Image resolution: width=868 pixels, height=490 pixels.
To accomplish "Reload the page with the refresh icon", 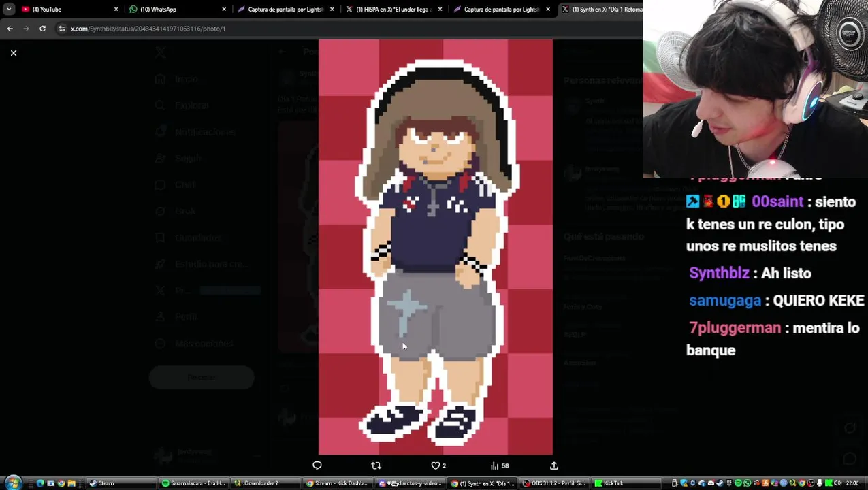I will (x=42, y=29).
